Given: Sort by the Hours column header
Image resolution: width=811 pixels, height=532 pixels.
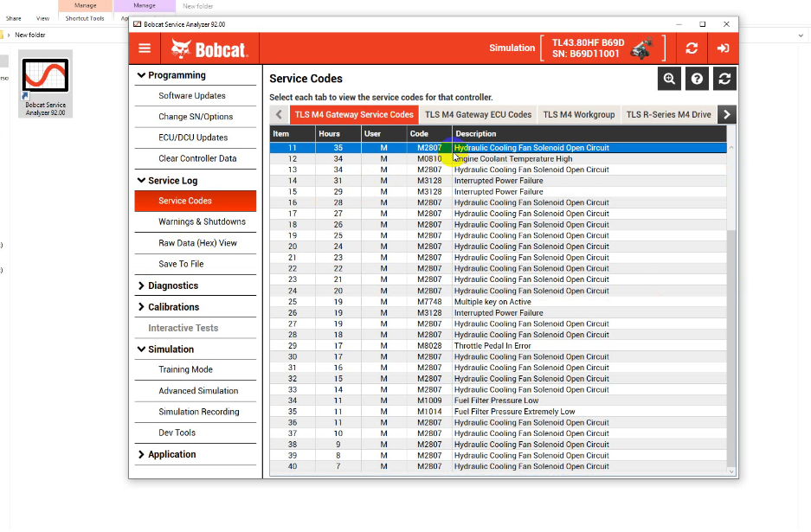Looking at the screenshot, I should [x=338, y=133].
